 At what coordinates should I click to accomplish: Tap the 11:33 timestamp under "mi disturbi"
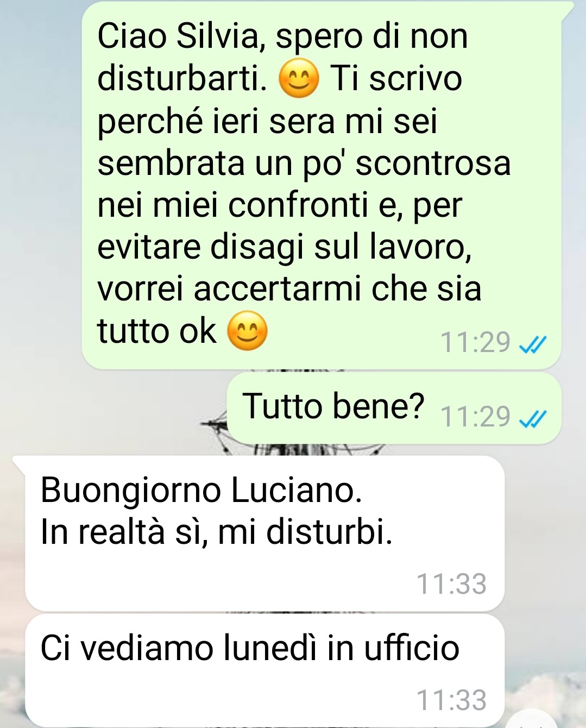(x=451, y=584)
